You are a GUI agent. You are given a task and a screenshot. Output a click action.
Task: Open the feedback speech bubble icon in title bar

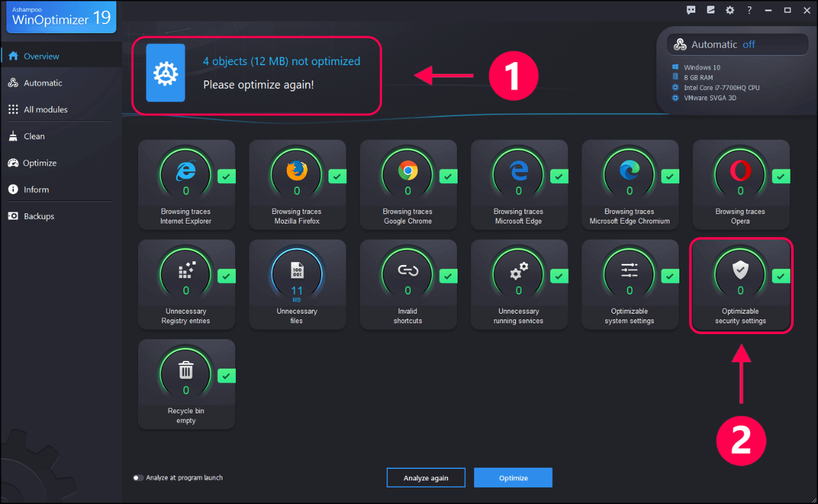(x=691, y=10)
